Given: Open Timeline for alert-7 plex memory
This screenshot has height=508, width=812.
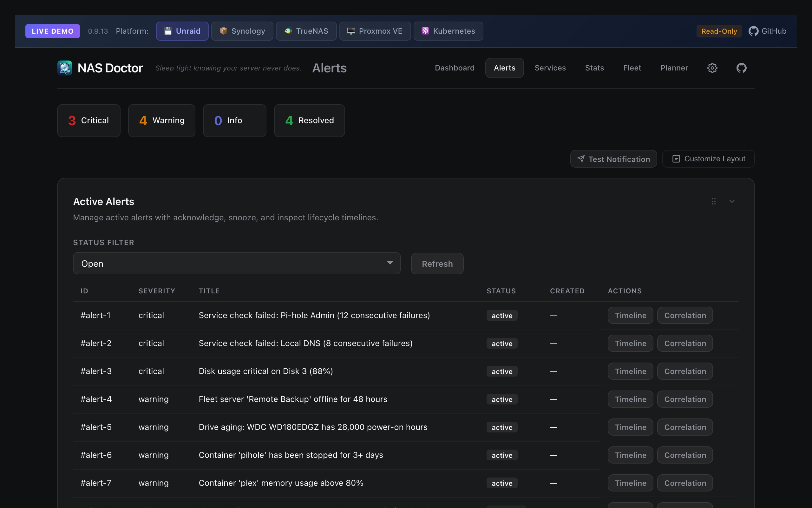Looking at the screenshot, I should [630, 483].
